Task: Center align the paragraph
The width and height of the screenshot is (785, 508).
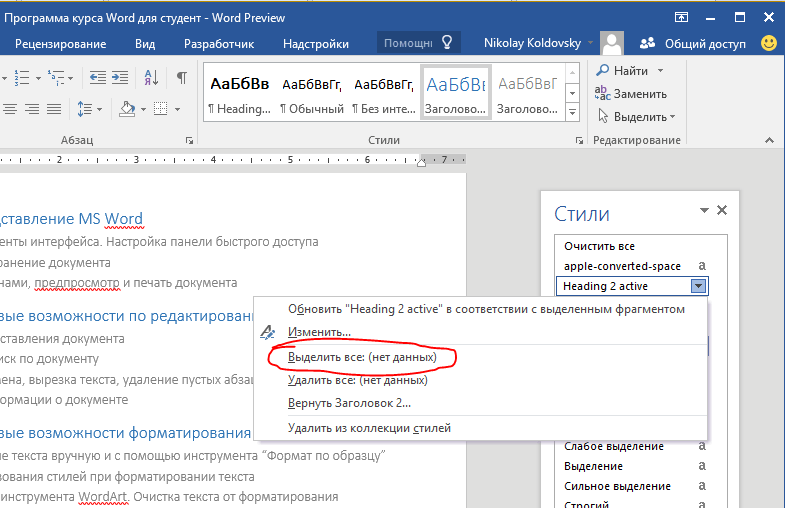Action: click(10, 109)
